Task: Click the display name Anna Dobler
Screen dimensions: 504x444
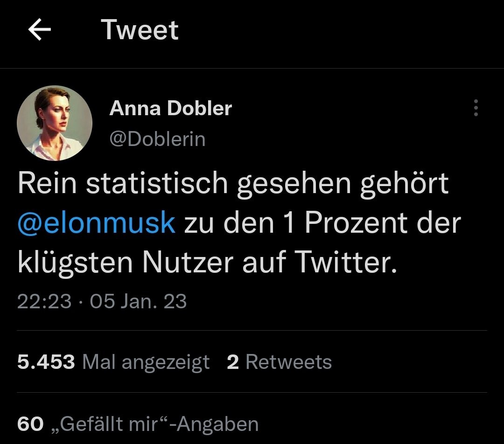Action: click(x=170, y=109)
